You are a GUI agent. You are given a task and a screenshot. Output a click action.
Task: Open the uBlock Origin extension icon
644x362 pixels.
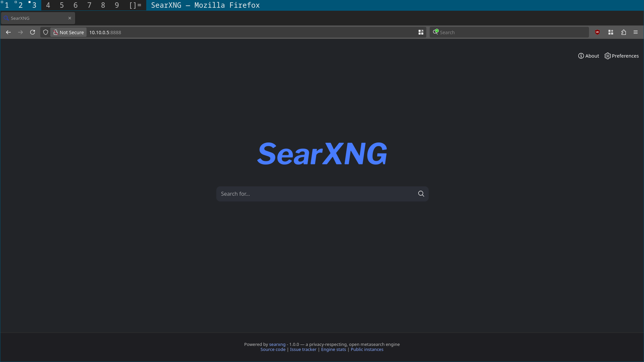click(597, 32)
